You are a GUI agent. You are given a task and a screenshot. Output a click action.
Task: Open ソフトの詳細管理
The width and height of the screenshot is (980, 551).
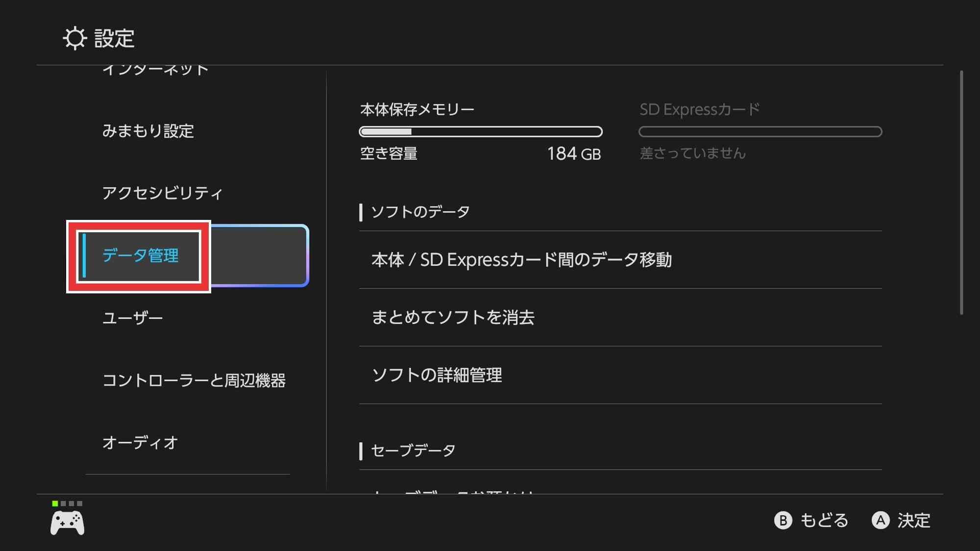[437, 375]
